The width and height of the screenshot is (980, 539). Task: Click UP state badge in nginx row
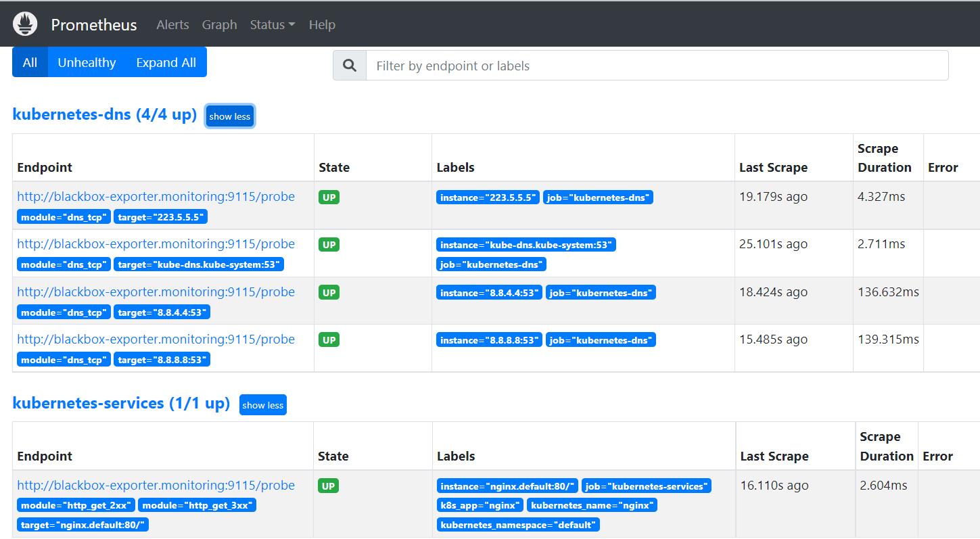click(329, 486)
